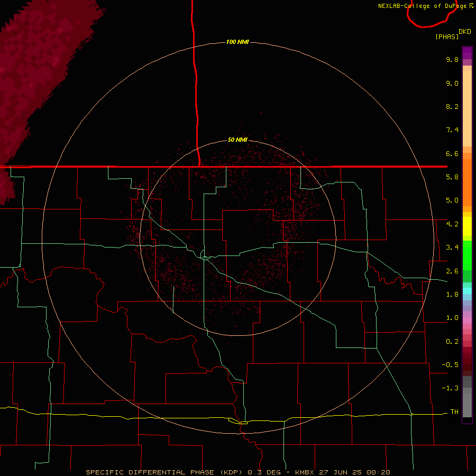Click the 5.0 value on the color scale
476x476 pixels.
(x=452, y=200)
